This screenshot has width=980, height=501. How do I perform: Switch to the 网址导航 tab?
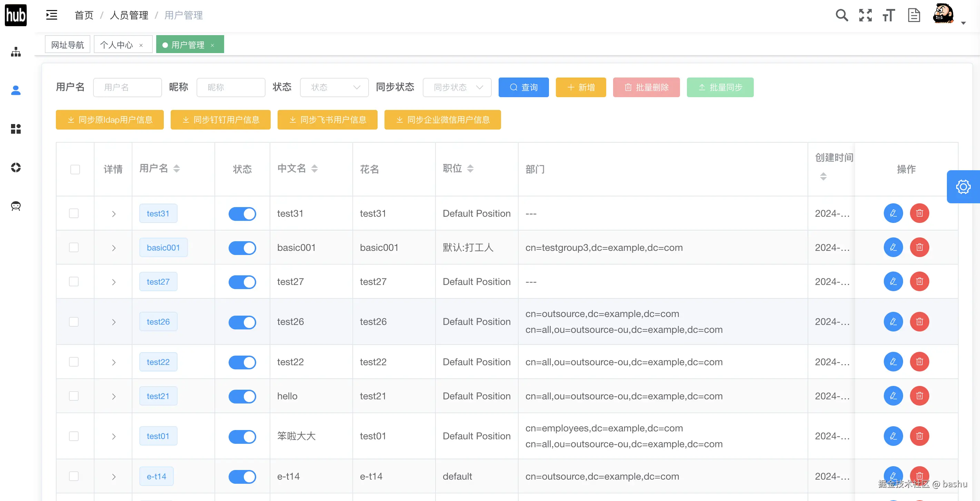click(x=68, y=45)
